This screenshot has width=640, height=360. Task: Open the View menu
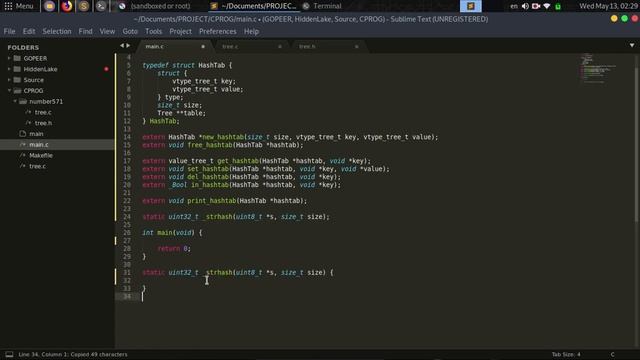point(107,31)
